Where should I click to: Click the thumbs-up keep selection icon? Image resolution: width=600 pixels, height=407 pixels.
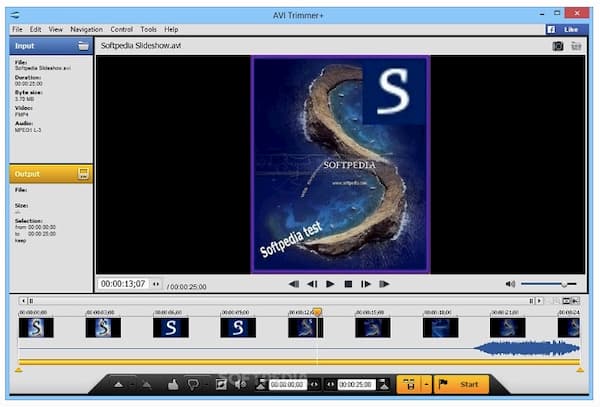click(173, 384)
